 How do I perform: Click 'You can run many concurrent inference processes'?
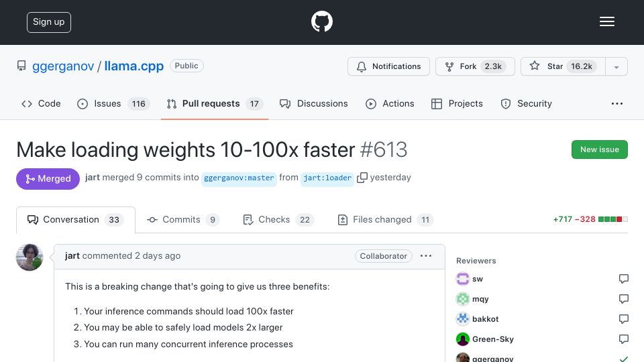click(189, 344)
